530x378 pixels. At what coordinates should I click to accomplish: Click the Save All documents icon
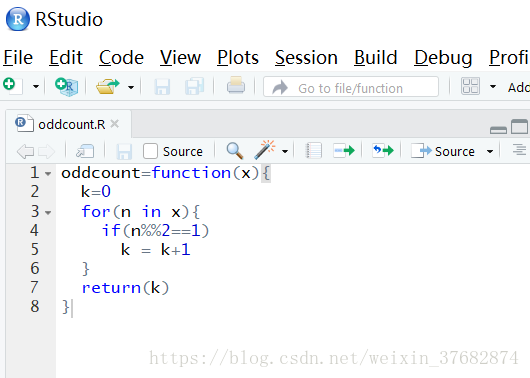[195, 86]
